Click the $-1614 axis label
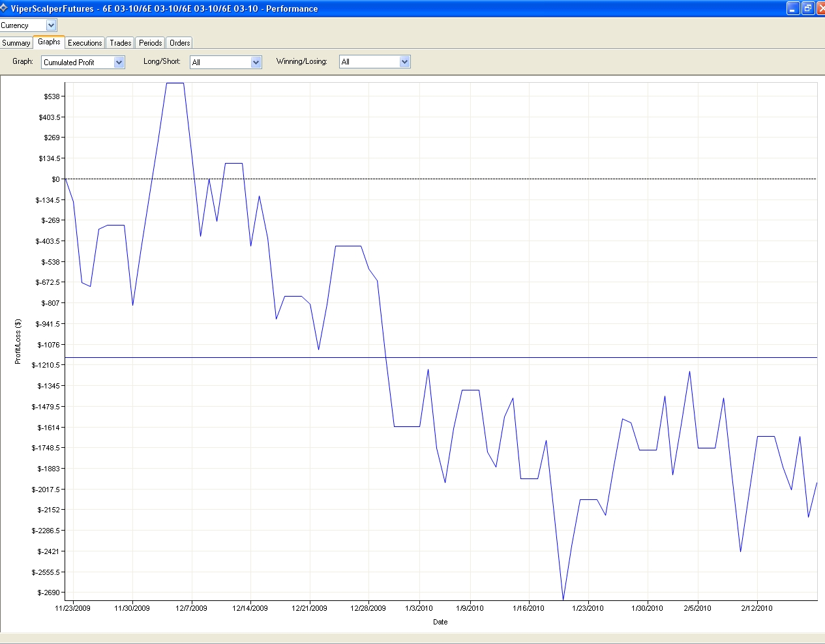Image resolution: width=825 pixels, height=644 pixels. point(49,428)
